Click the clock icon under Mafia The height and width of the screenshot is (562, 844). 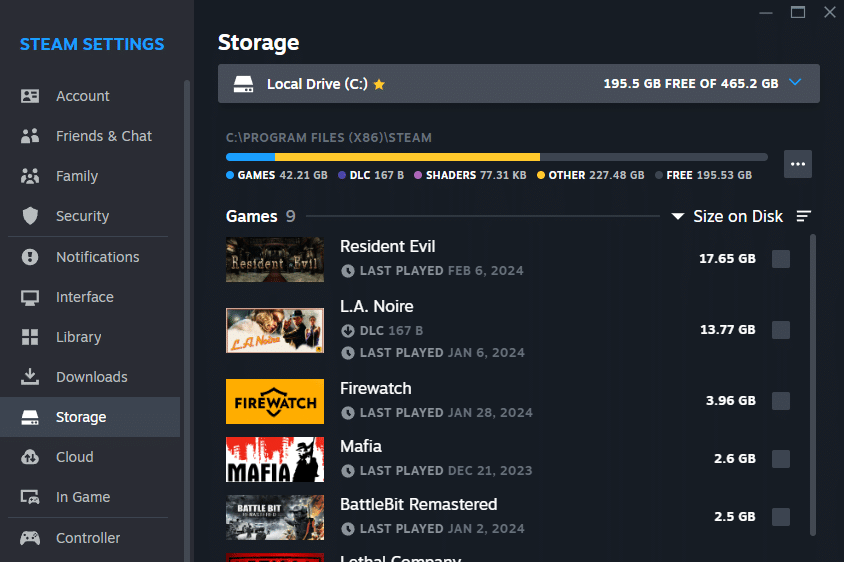(348, 470)
